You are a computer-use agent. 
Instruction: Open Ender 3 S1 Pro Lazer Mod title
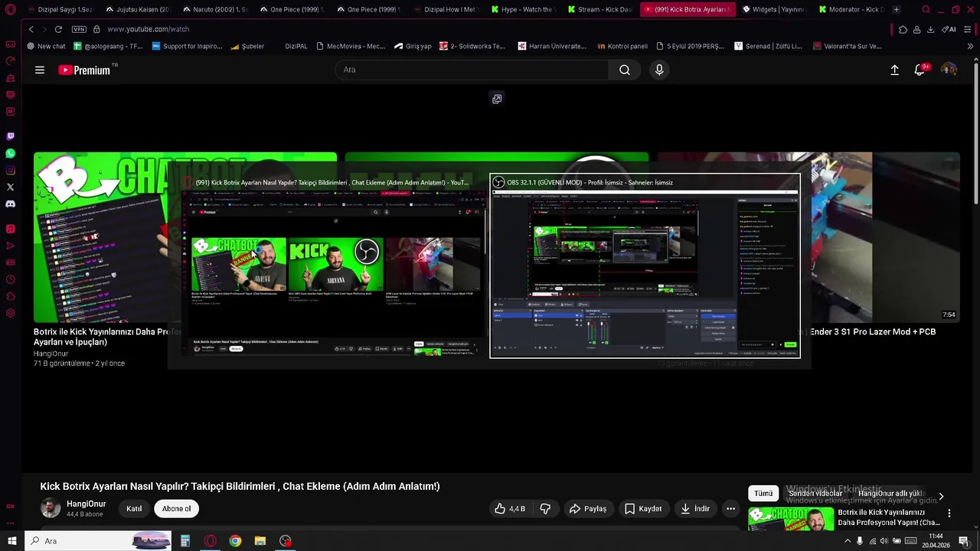pos(873,332)
